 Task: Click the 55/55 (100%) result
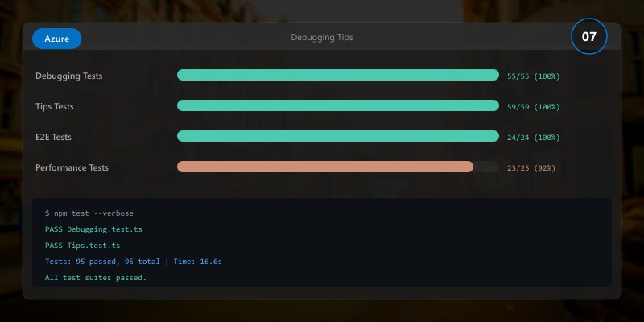533,76
